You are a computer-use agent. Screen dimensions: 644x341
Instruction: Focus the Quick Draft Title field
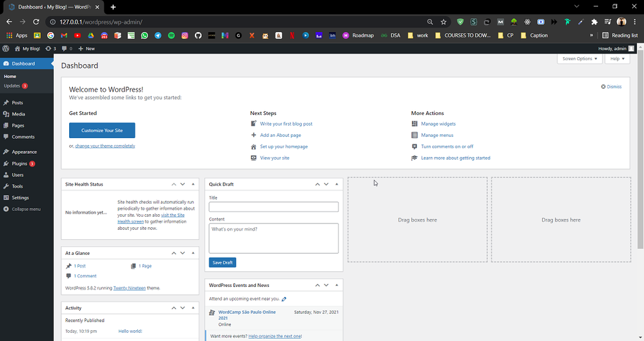[274, 207]
